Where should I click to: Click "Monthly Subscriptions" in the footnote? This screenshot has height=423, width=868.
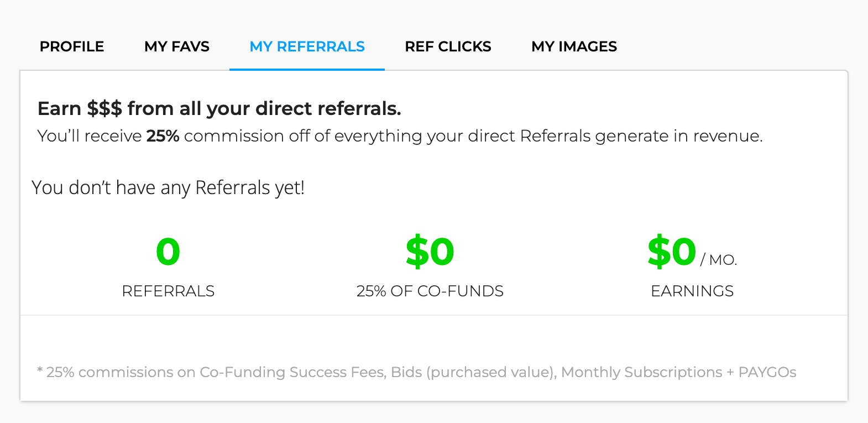click(641, 372)
